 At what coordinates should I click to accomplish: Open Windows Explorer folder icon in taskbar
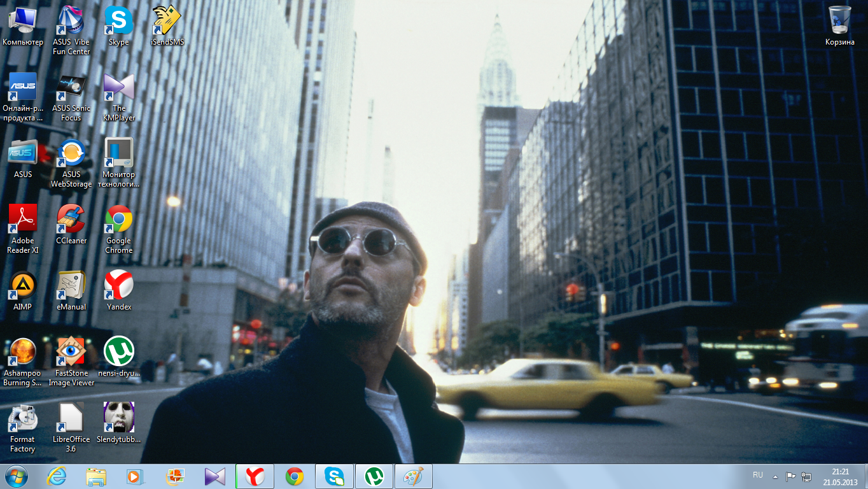coord(96,476)
